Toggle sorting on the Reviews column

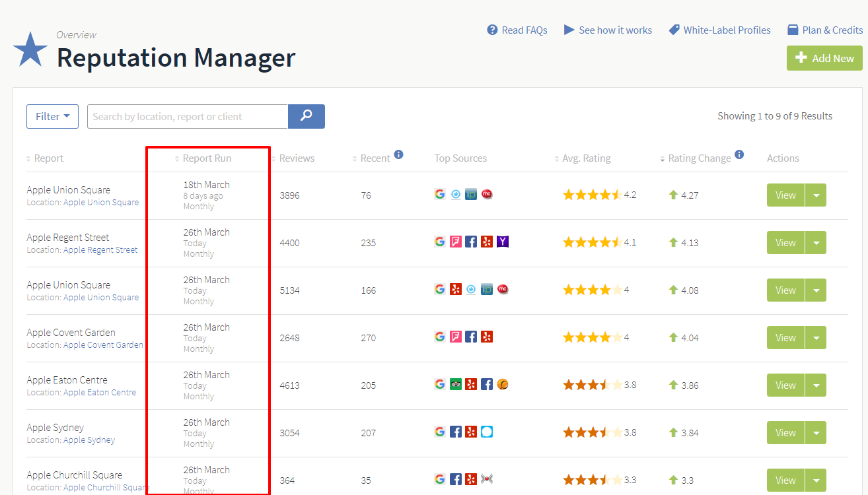click(x=297, y=158)
